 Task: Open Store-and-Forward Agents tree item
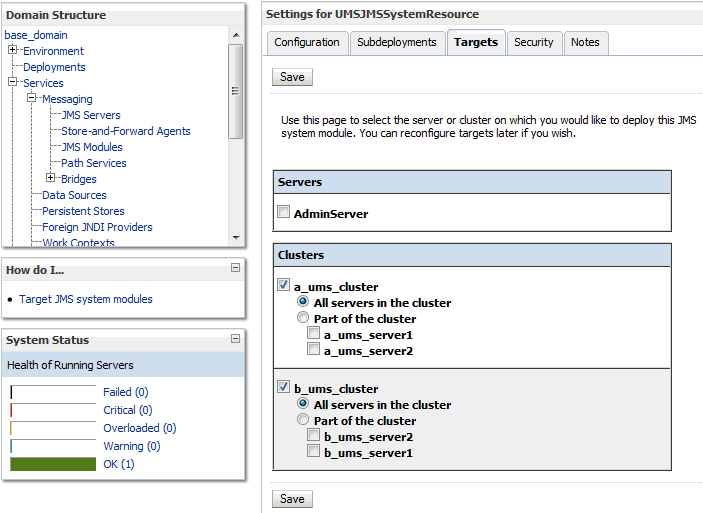126,131
